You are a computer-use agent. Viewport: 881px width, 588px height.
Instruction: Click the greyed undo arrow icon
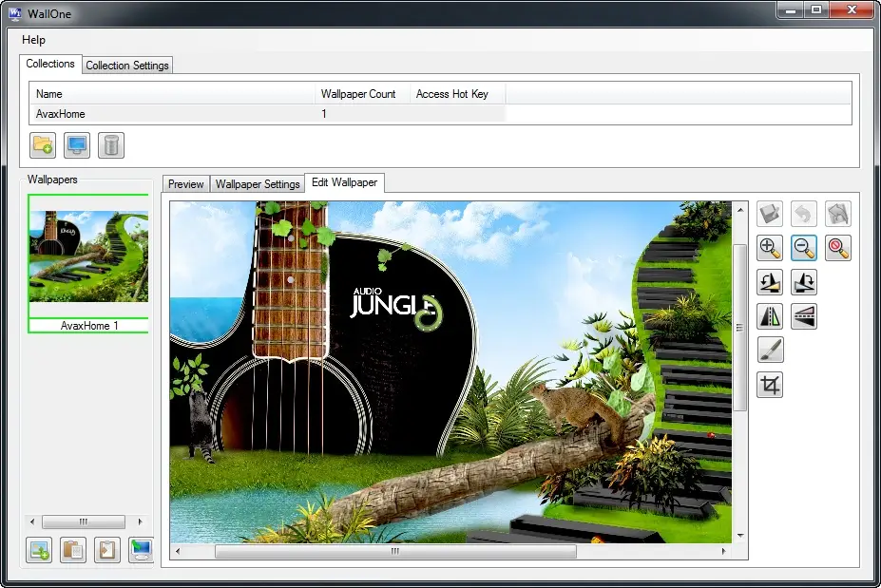(804, 214)
